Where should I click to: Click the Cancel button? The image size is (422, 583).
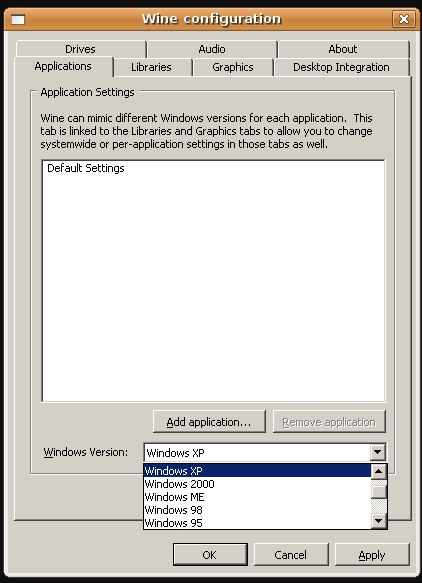(x=291, y=555)
